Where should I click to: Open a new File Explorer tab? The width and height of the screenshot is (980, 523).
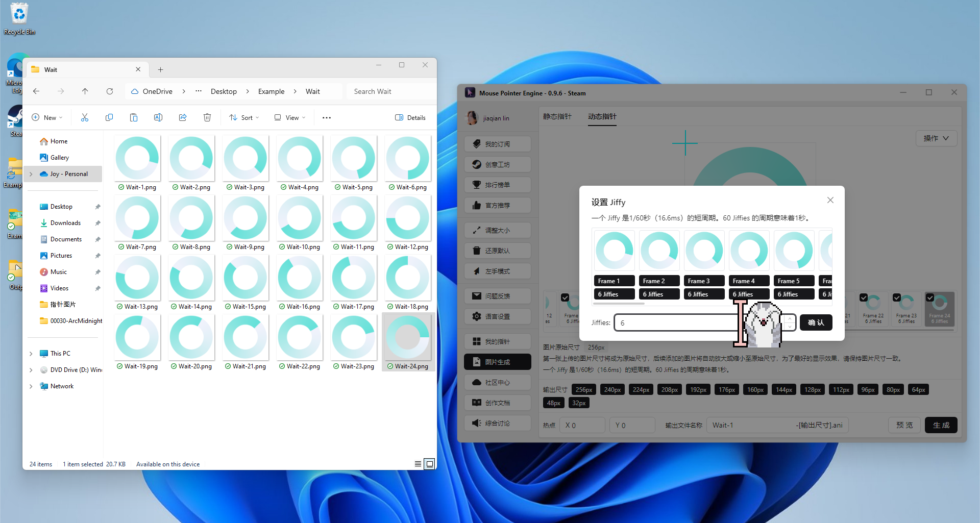pos(160,70)
